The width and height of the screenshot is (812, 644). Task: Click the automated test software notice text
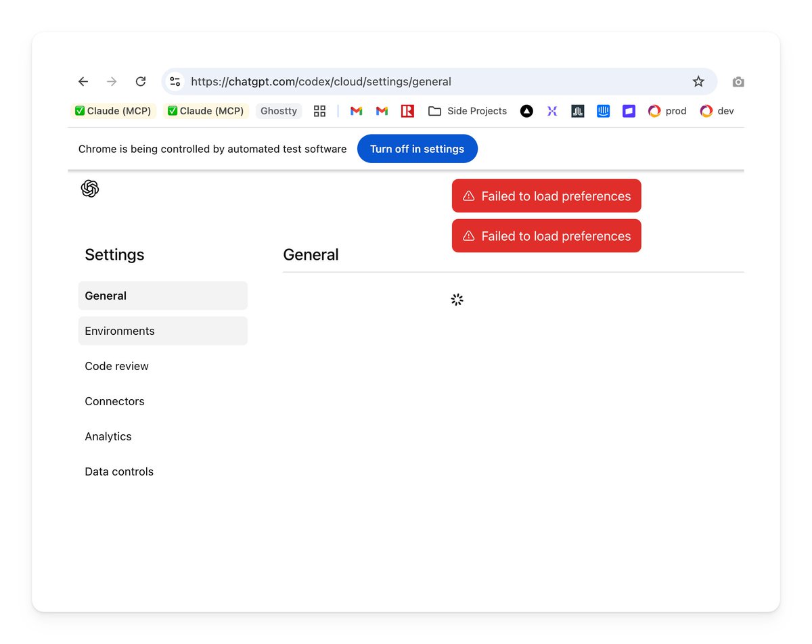[212, 149]
